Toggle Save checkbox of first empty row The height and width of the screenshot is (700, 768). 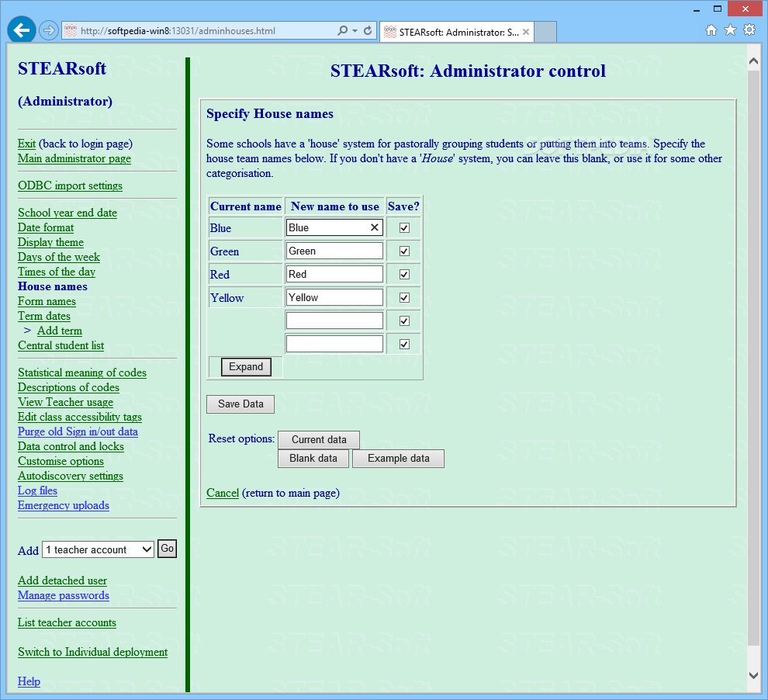[404, 321]
